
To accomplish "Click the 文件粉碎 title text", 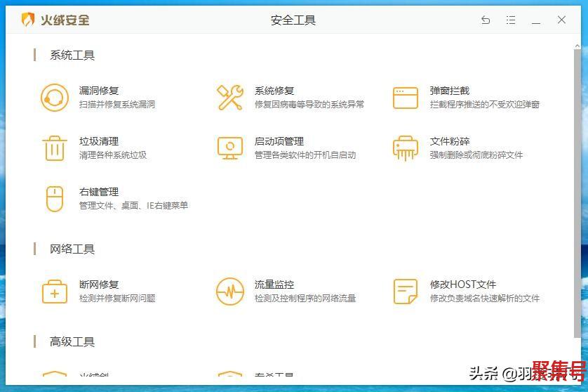I will click(450, 141).
